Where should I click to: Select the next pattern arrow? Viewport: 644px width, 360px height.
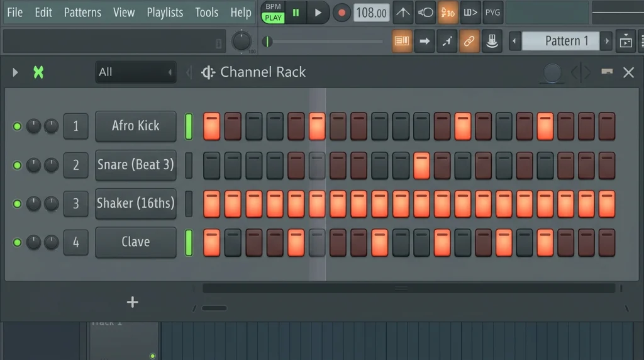(x=607, y=41)
